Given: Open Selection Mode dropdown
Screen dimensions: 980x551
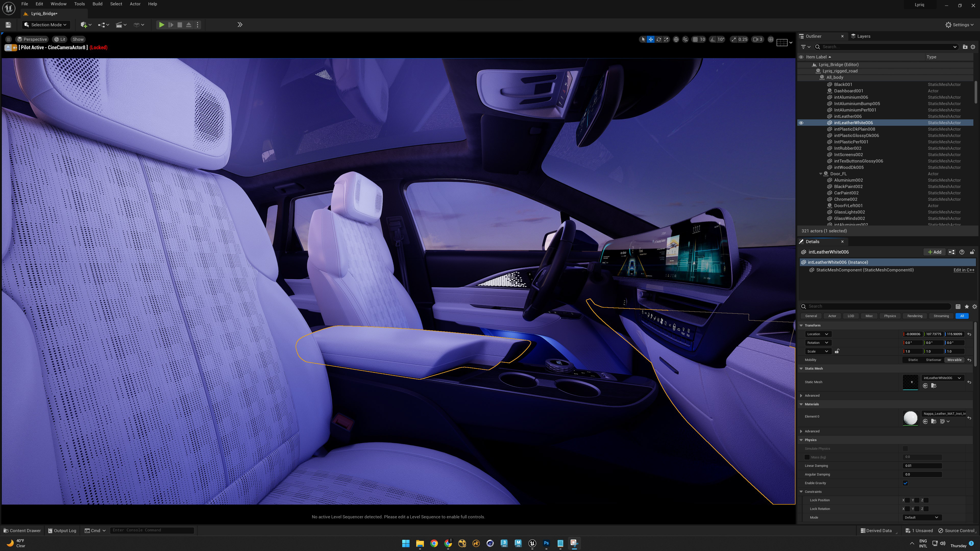Looking at the screenshot, I should coord(46,25).
